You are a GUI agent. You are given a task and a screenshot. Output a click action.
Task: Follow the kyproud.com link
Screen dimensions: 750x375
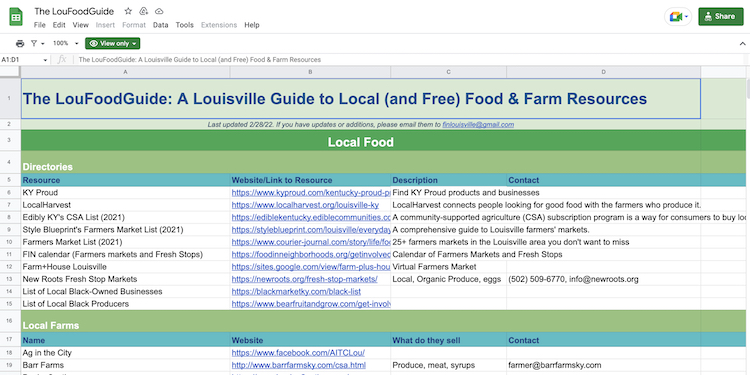click(311, 193)
